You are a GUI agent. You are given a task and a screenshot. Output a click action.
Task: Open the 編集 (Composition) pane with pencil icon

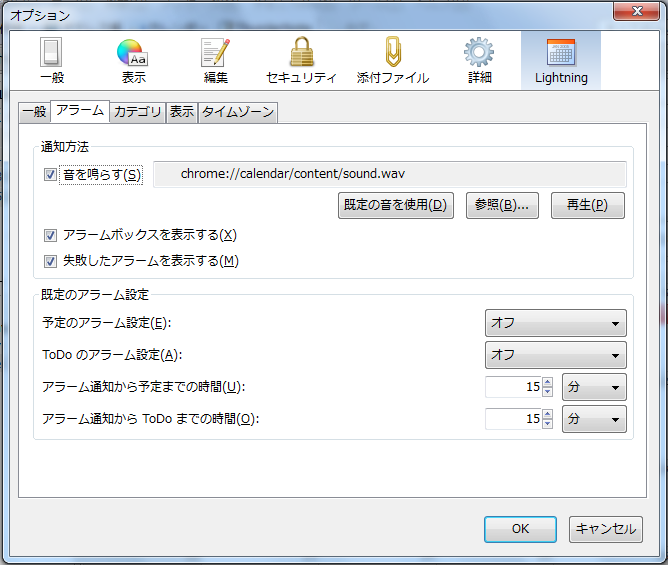pos(215,60)
